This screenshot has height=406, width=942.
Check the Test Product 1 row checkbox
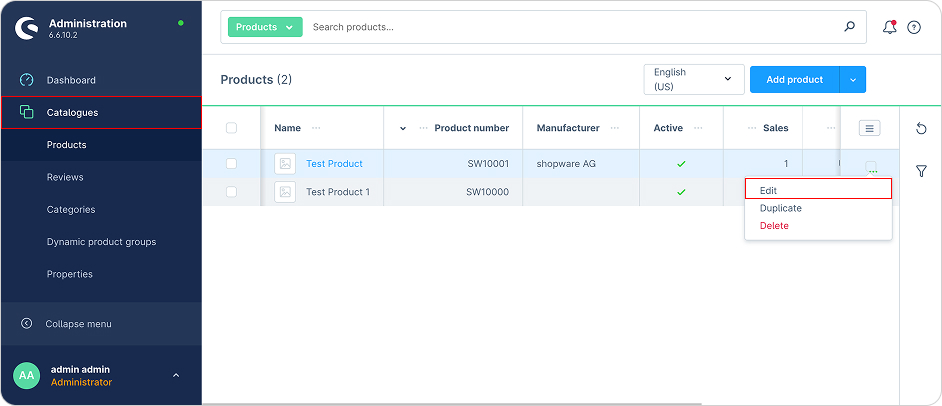click(x=232, y=192)
